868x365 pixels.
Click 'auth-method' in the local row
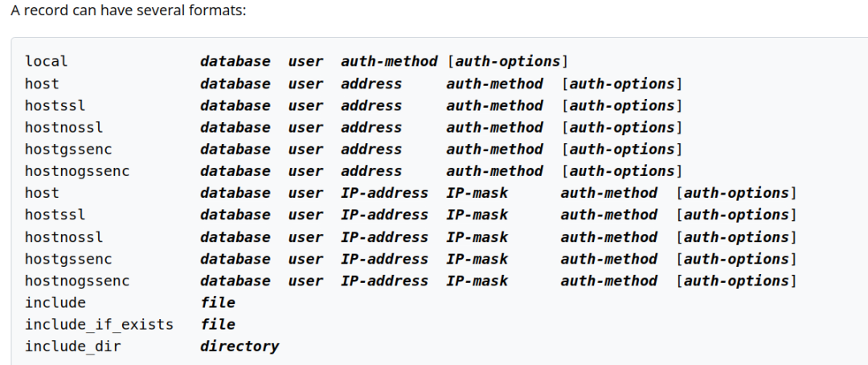click(389, 61)
